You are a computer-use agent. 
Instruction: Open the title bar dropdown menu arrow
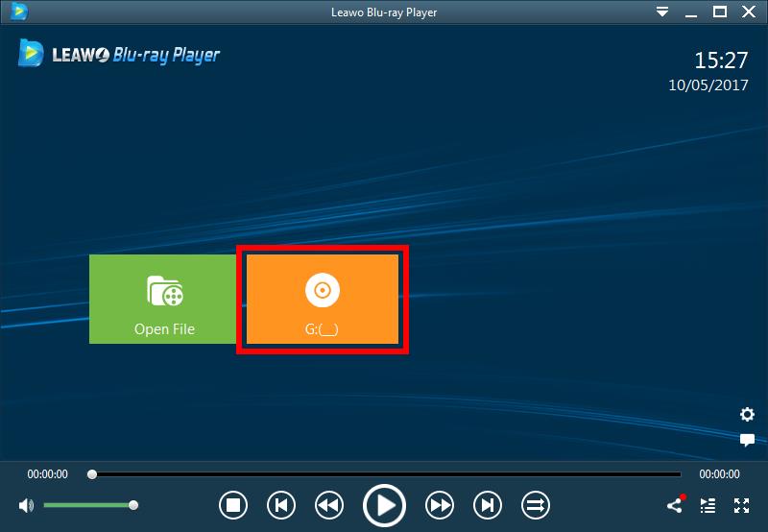click(662, 12)
